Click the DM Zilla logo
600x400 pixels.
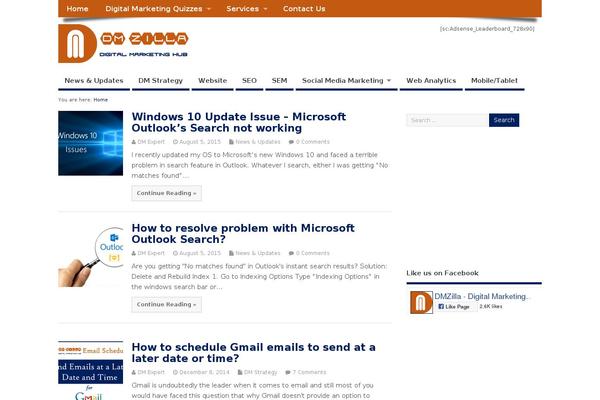pos(123,43)
